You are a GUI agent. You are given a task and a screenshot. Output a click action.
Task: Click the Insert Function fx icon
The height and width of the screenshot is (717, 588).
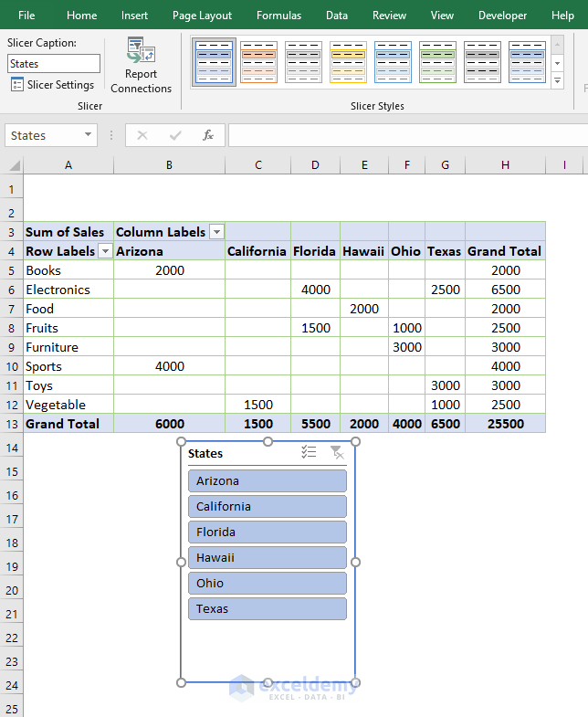click(x=208, y=135)
